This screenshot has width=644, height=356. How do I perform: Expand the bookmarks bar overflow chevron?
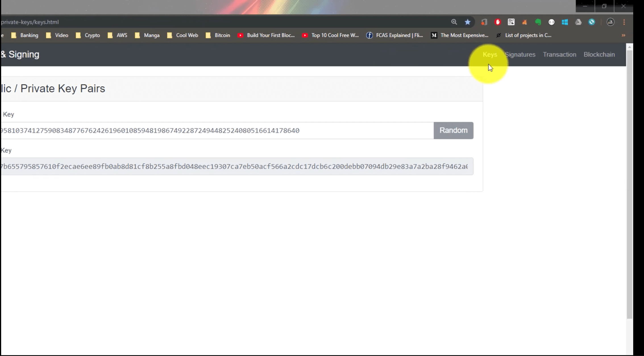[x=623, y=35]
